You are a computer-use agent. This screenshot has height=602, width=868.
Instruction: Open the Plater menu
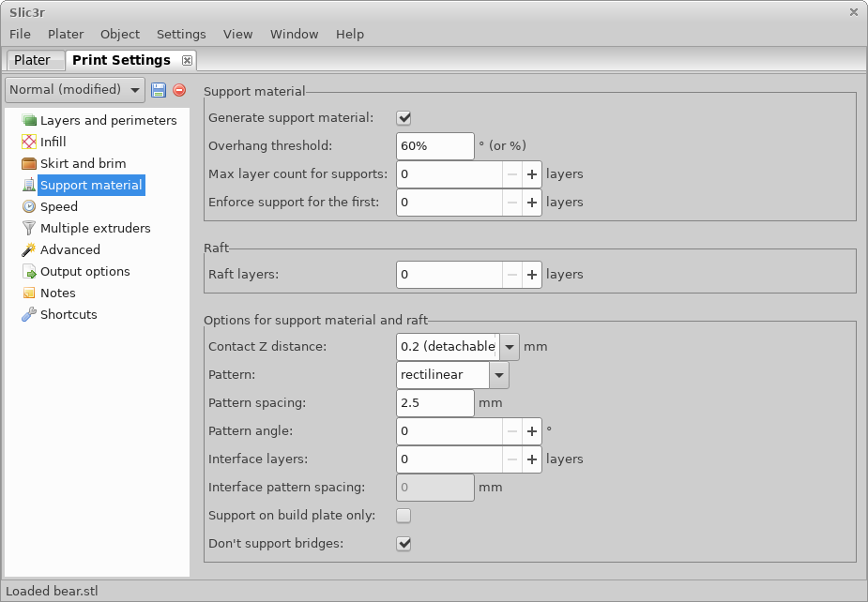click(x=66, y=35)
